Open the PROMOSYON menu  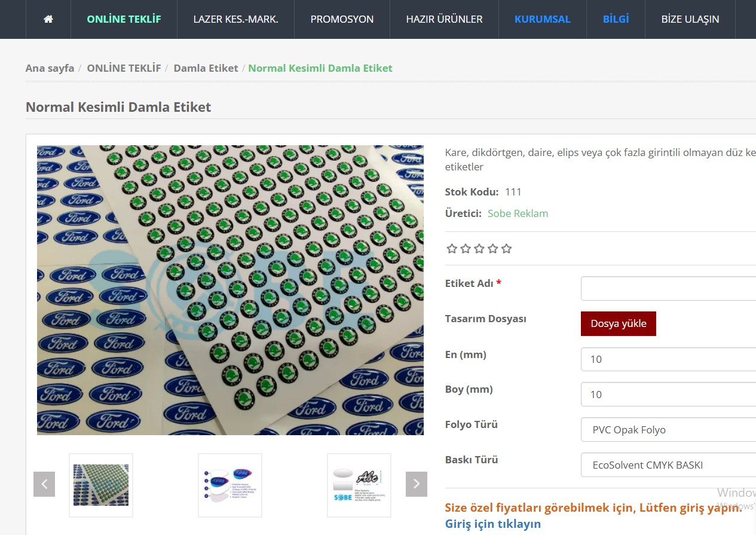[x=342, y=19]
